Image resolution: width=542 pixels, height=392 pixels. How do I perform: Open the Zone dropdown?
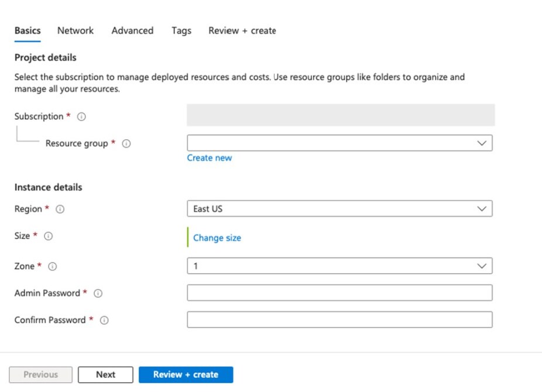coord(339,266)
